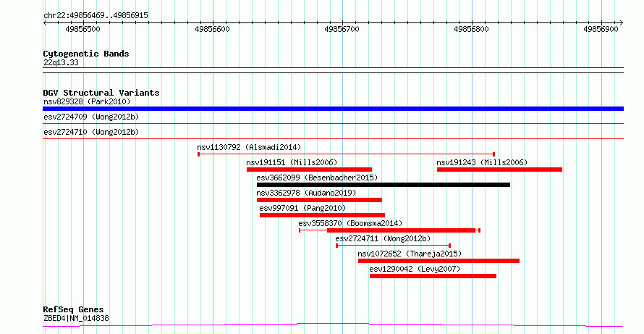Select the esv2724711 thin red line feature
The image size is (644, 334).
[x=394, y=246]
